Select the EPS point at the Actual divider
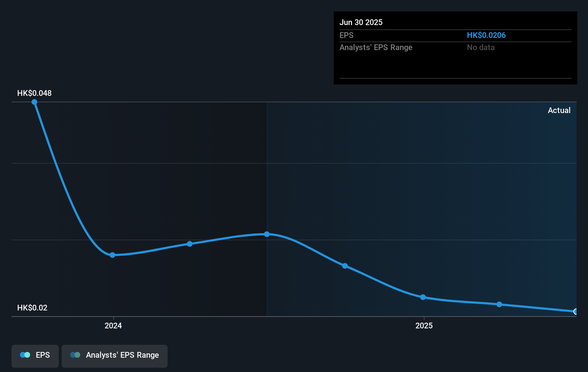 click(267, 234)
